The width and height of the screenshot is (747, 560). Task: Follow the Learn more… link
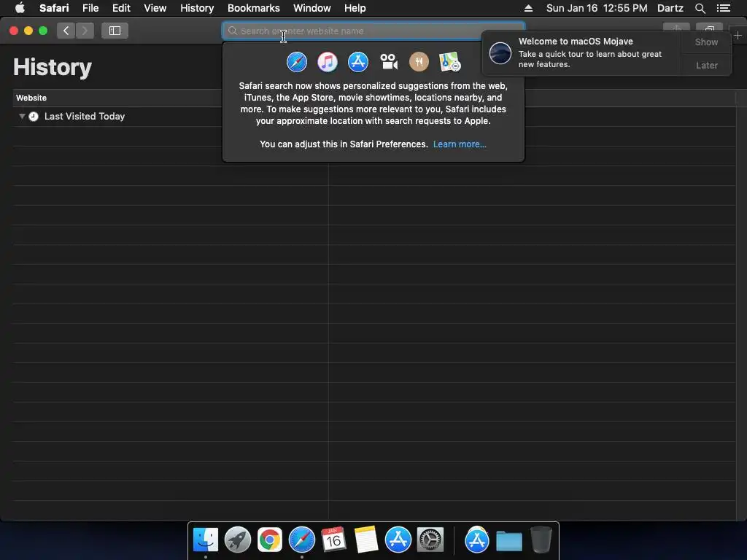460,144
